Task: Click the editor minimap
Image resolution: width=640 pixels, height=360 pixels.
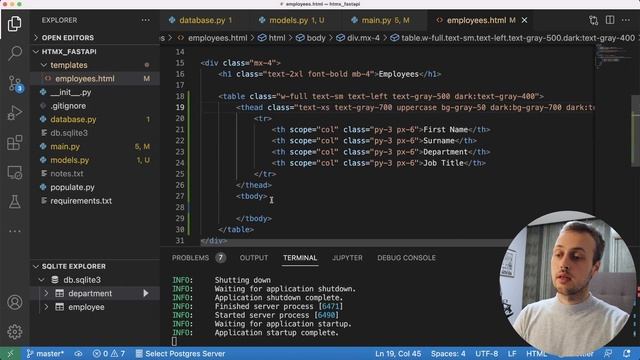Action: coord(612,56)
